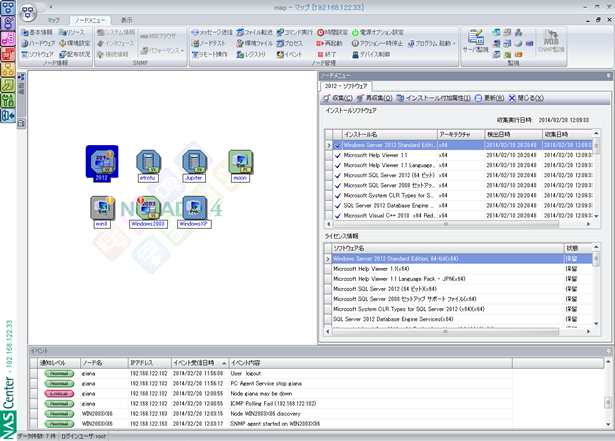Select the 2012 server node on map

pos(102,163)
